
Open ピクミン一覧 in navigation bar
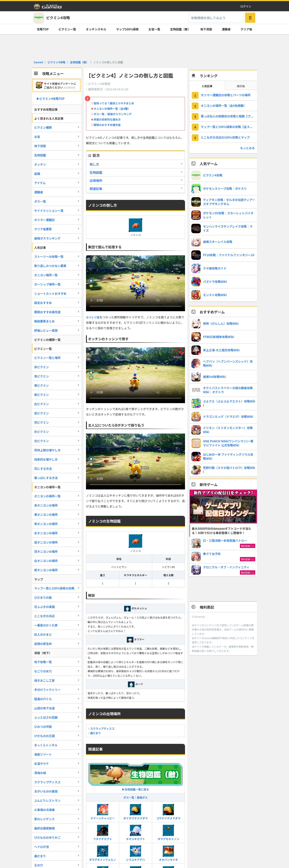[67, 29]
